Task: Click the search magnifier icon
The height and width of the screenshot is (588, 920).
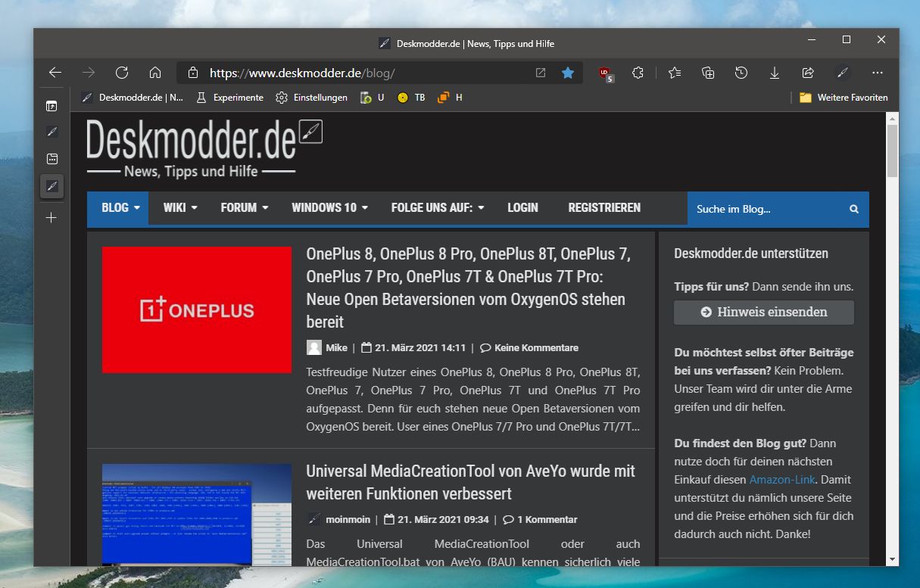Action: [854, 209]
